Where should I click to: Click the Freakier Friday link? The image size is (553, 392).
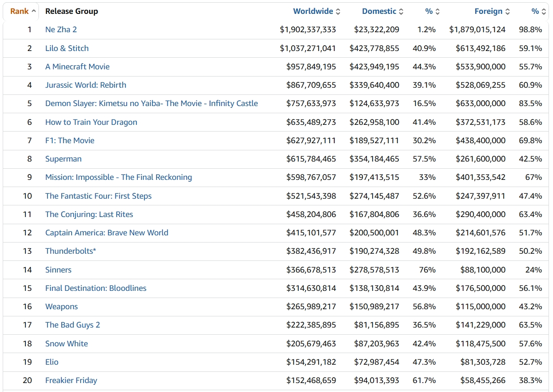click(71, 380)
